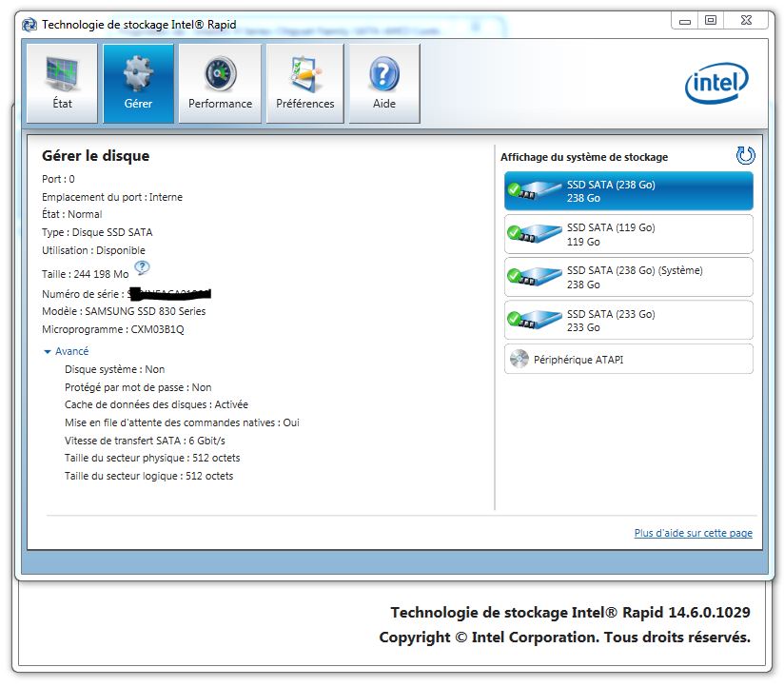784x687 pixels.
Task: Open the Performance tab
Action: coord(220,83)
